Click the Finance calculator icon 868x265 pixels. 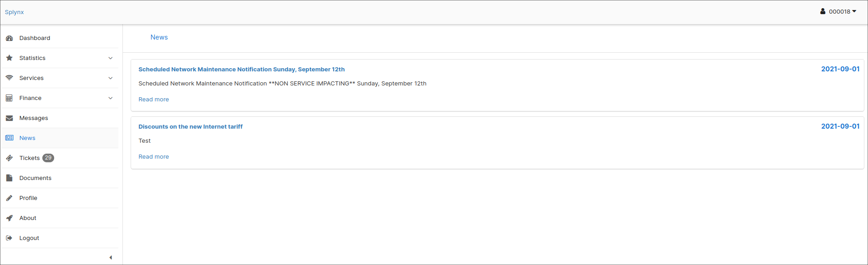pos(9,98)
